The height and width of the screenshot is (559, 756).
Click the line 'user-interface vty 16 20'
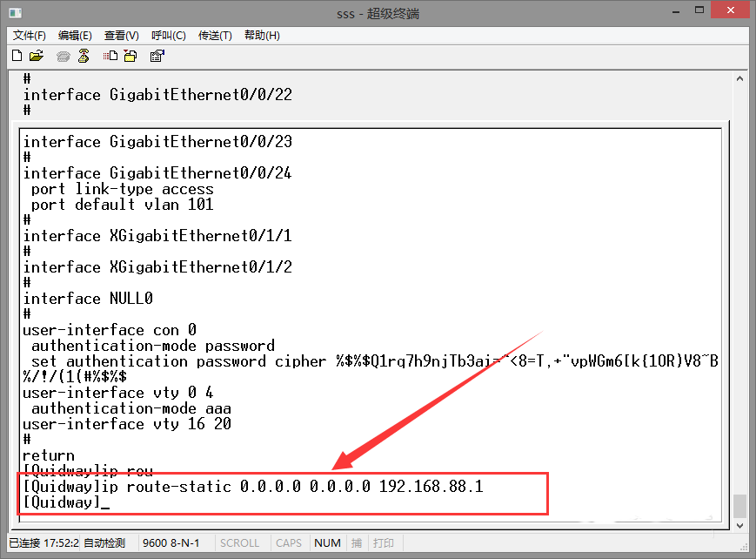[x=127, y=424]
